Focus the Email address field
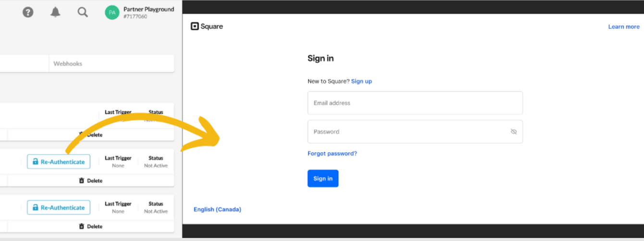 coord(415,103)
